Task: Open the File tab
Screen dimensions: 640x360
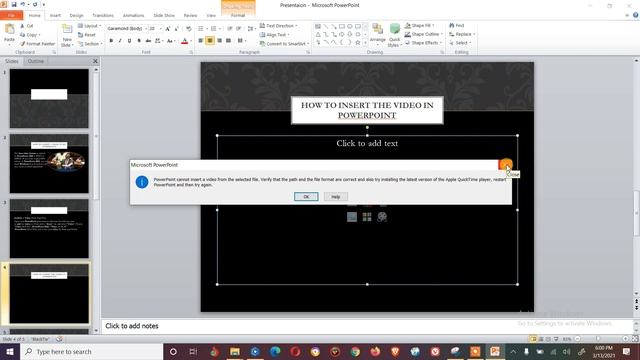Action: coord(11,15)
